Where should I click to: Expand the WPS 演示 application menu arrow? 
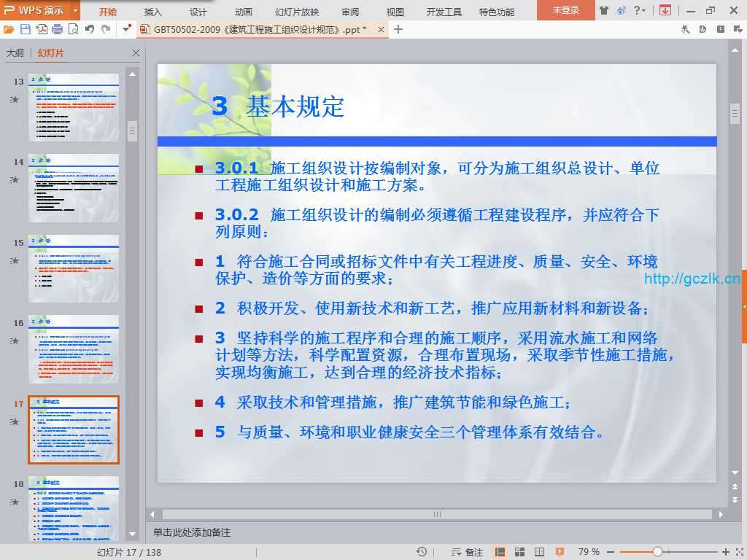(75, 11)
